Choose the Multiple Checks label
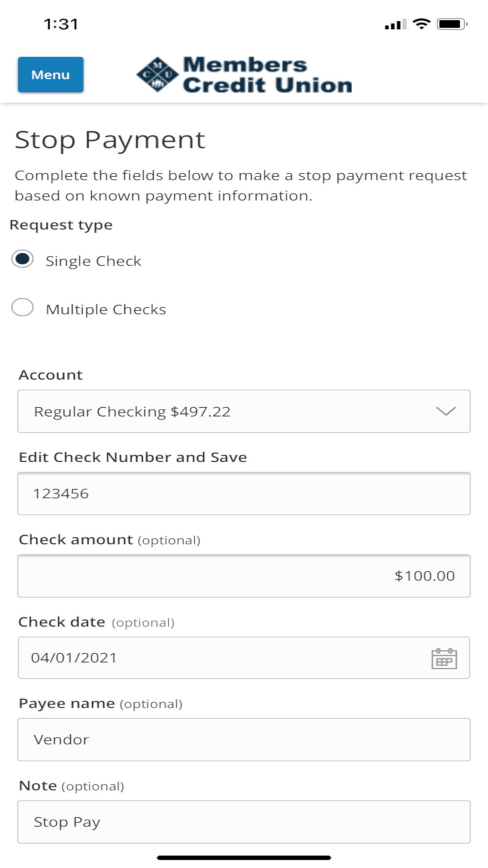This screenshot has height=868, width=488. coord(106,310)
